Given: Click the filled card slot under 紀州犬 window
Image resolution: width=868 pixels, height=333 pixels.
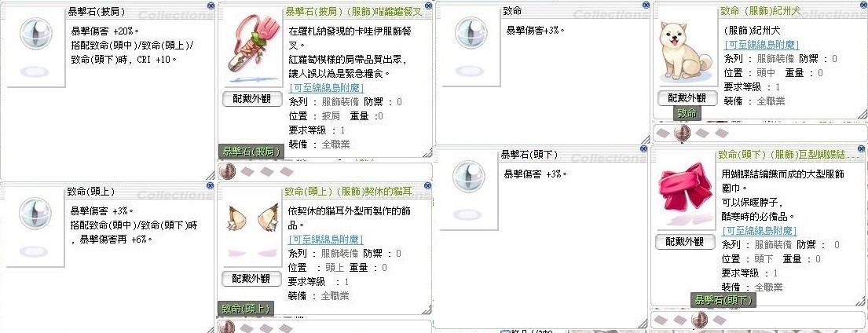Looking at the screenshot, I should tap(682, 133).
